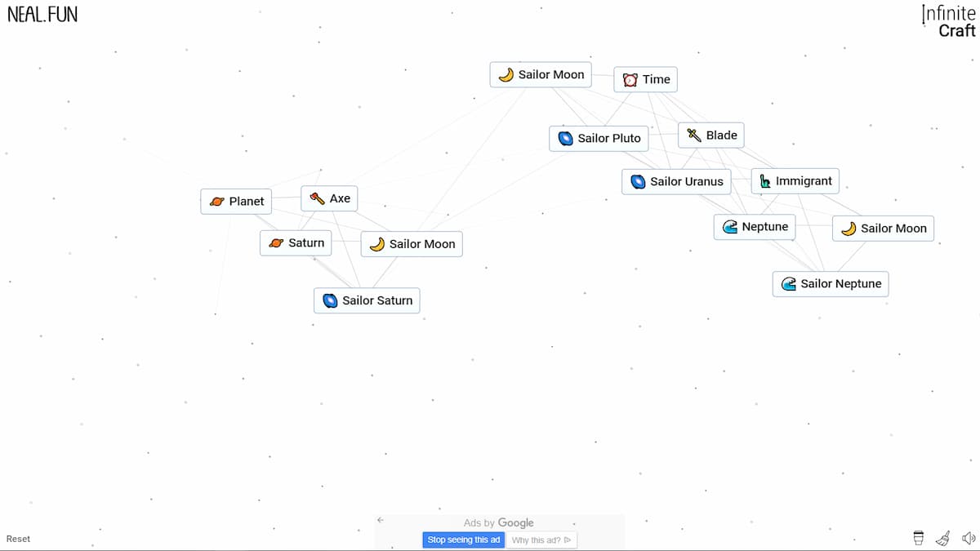Select the Blade sword element
This screenshot has width=980, height=551.
coord(710,136)
